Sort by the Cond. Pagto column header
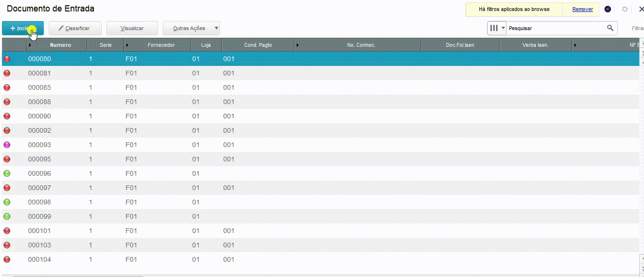This screenshot has width=644, height=277. point(258,45)
